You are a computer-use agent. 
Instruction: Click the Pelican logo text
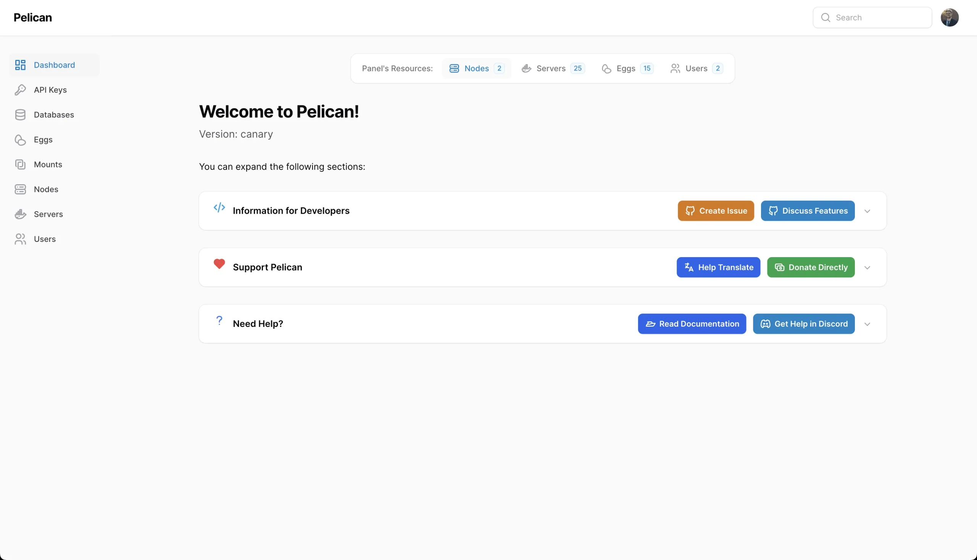coord(33,18)
